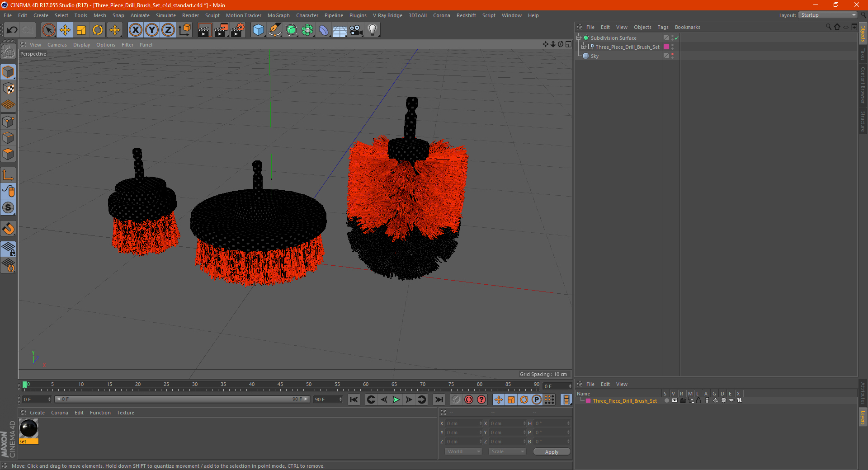Screen dimensions: 868x470
Task: Switch to Texture mode checker icon
Action: (8, 89)
